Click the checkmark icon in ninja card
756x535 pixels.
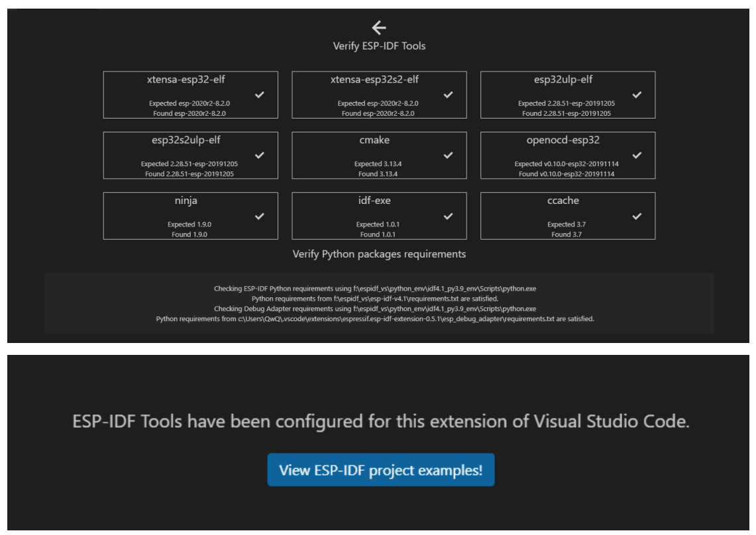pos(259,216)
